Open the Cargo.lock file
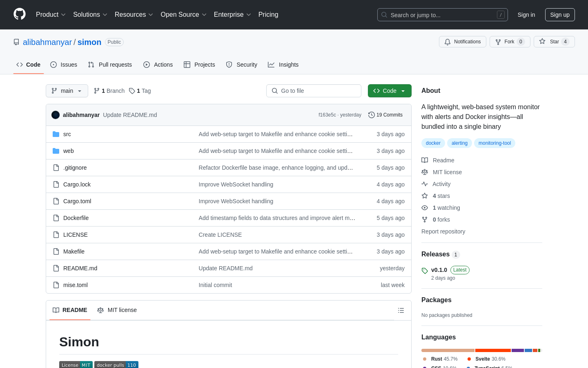Screen dimensions: 588x368 tap(77, 184)
